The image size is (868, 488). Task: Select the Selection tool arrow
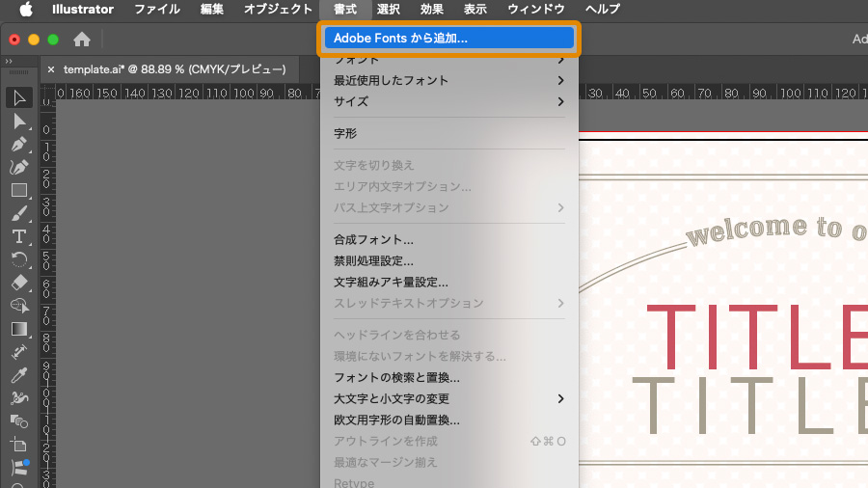tap(19, 98)
